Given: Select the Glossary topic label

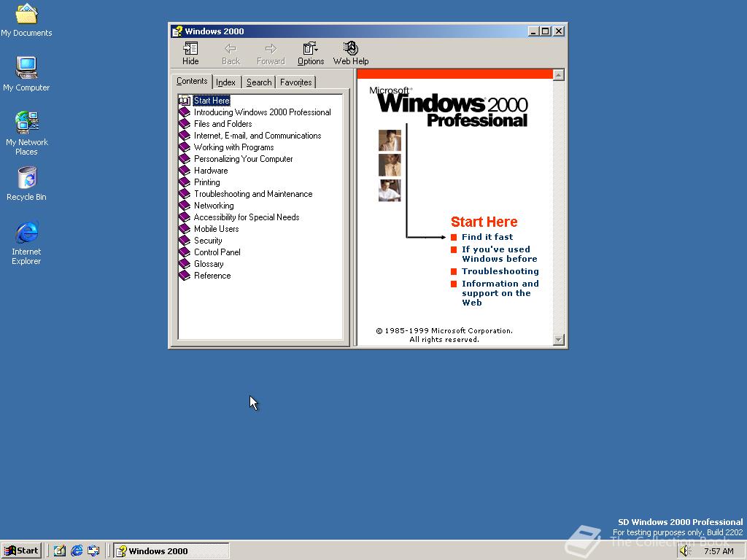Looking at the screenshot, I should (209, 264).
